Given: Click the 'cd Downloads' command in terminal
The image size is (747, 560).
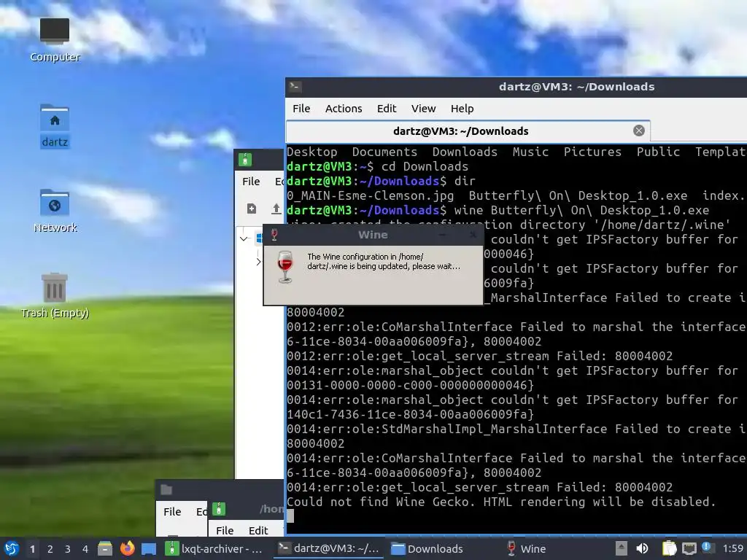Looking at the screenshot, I should click(x=425, y=166).
